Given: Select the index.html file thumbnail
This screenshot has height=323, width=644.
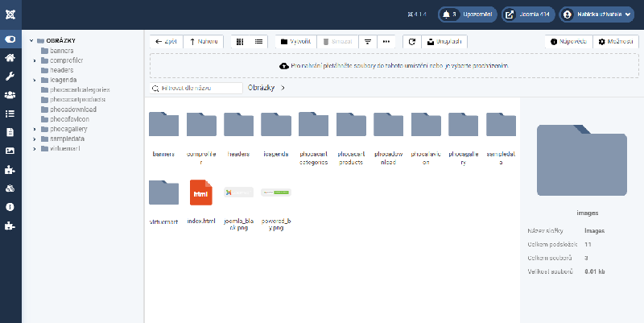Looking at the screenshot, I should 200,193.
